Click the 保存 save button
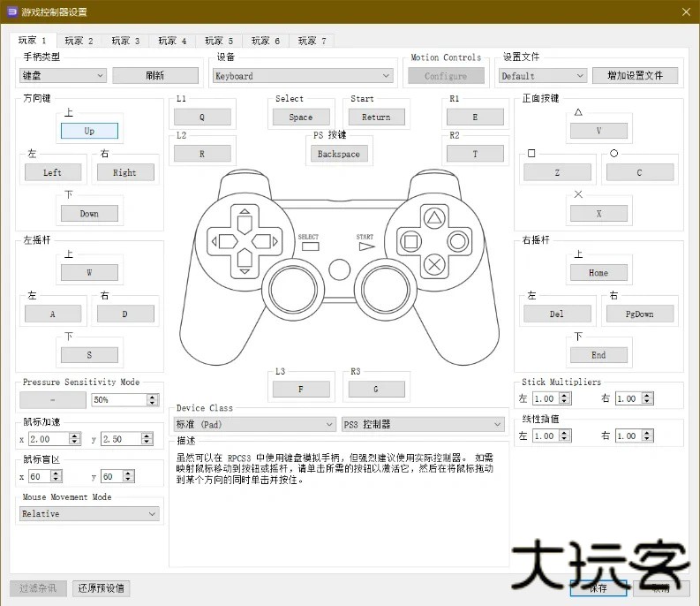The width and height of the screenshot is (700, 606). (598, 588)
